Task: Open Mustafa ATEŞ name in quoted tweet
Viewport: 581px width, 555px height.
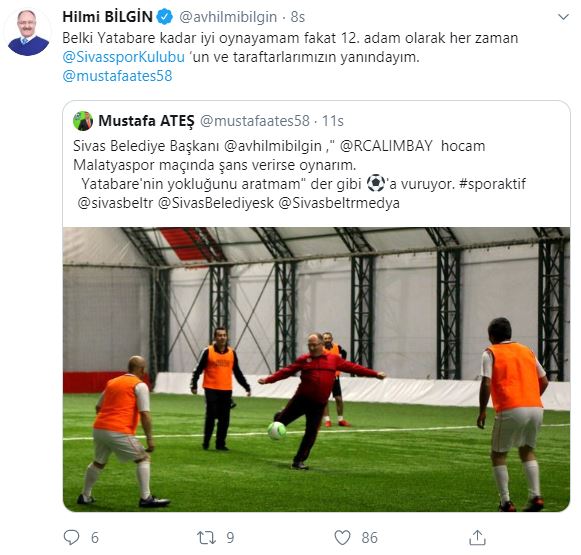Action: pos(146,121)
